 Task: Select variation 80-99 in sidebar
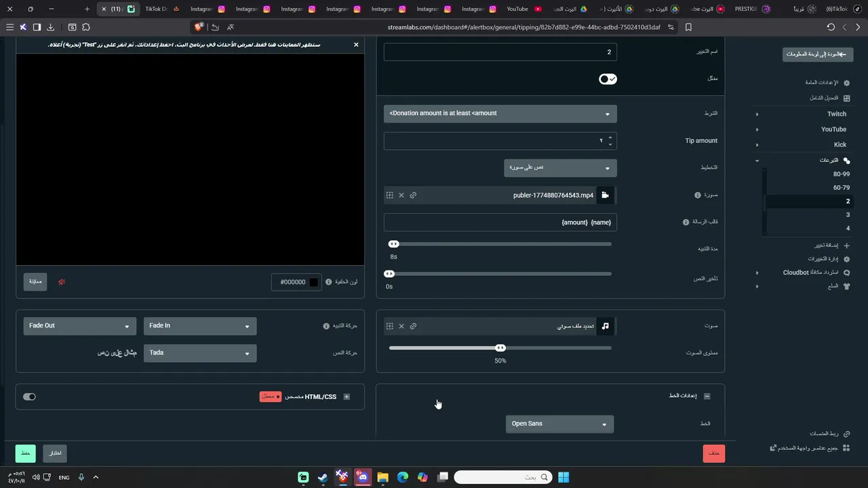click(x=842, y=174)
